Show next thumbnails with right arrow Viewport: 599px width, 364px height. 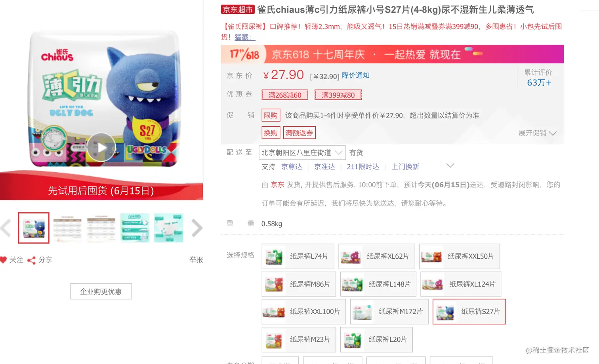pyautogui.click(x=197, y=228)
